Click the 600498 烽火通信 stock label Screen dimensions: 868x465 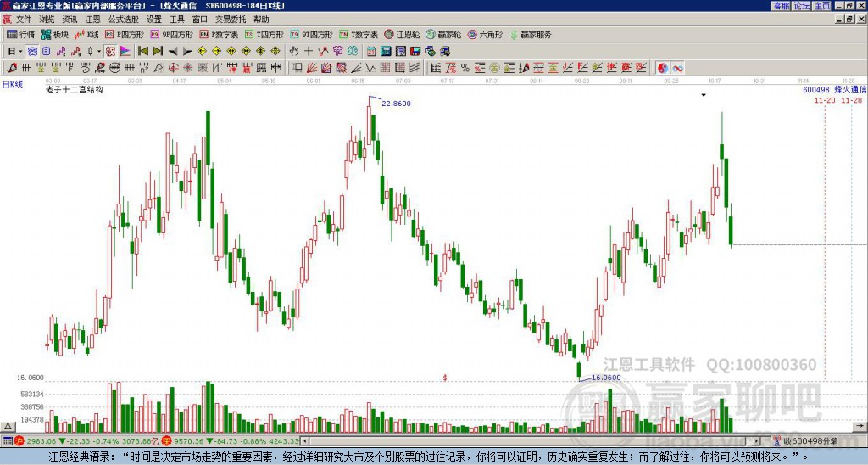pos(835,90)
